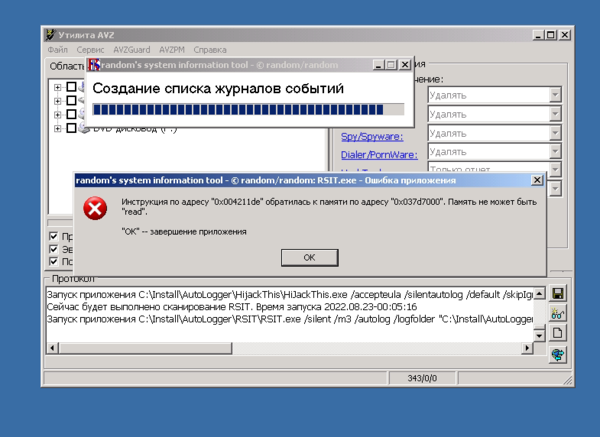Viewport: 600px width, 437px height.
Task: Click the 343/0/0 status bar counter
Action: pyautogui.click(x=422, y=378)
